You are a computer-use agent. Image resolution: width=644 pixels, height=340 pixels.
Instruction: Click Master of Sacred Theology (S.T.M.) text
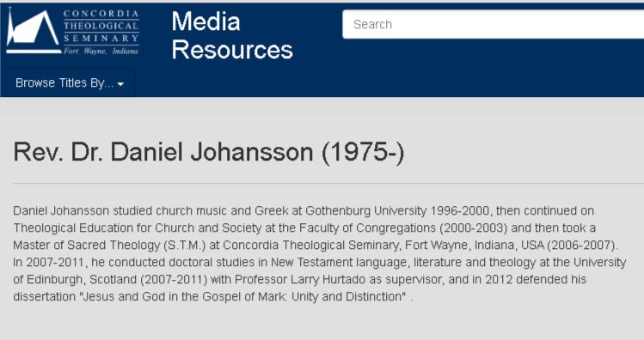click(109, 246)
